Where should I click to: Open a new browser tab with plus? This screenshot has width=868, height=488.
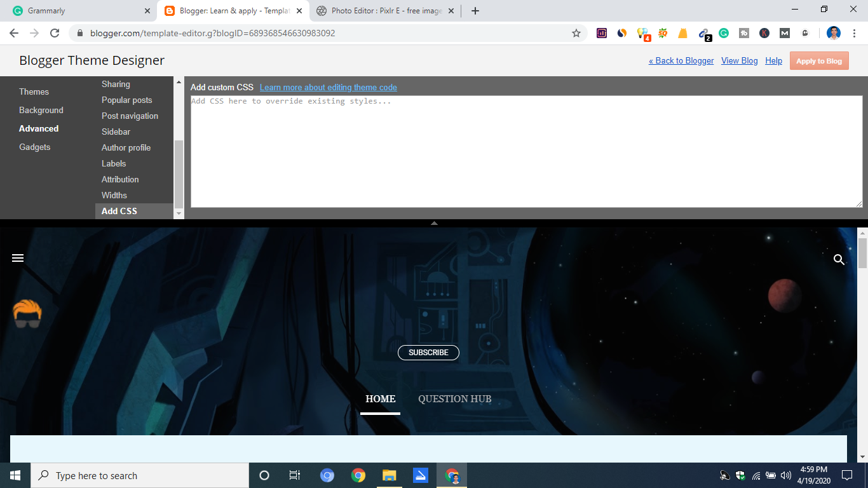(475, 11)
